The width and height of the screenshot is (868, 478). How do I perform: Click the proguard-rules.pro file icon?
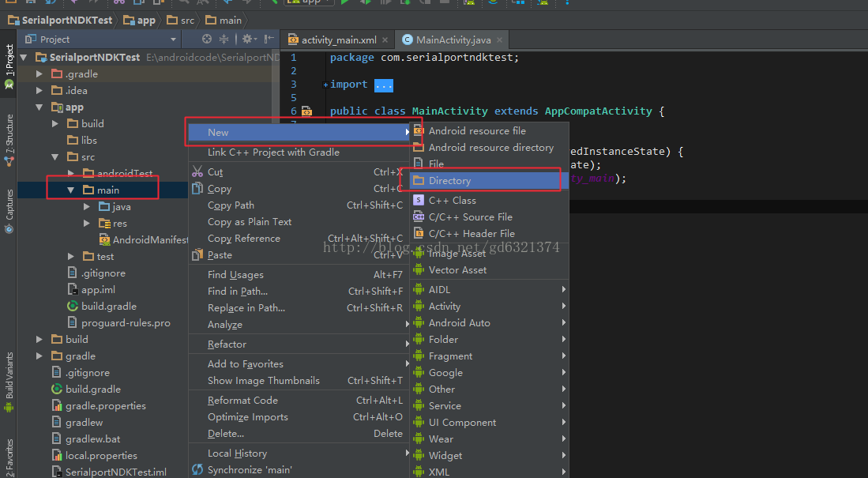pyautogui.click(x=73, y=322)
